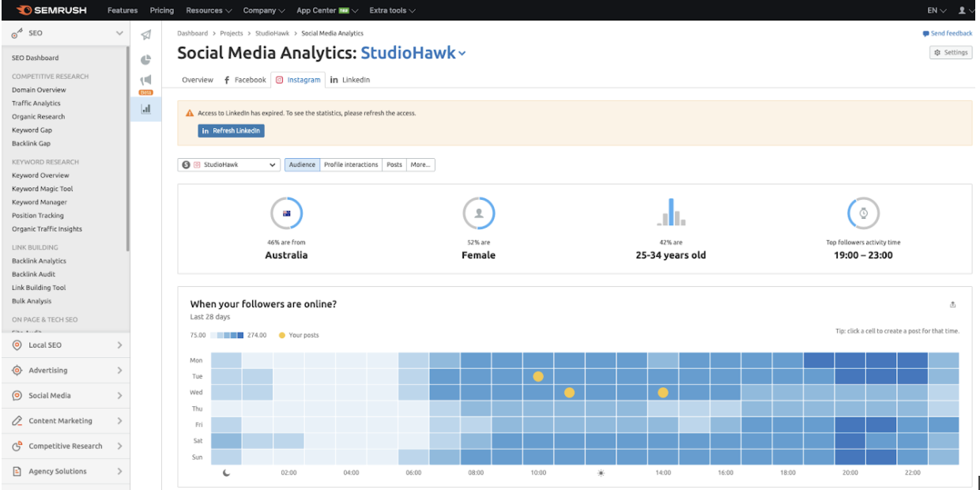
Task: Open Domain Overview in the sidebar
Action: pyautogui.click(x=39, y=90)
